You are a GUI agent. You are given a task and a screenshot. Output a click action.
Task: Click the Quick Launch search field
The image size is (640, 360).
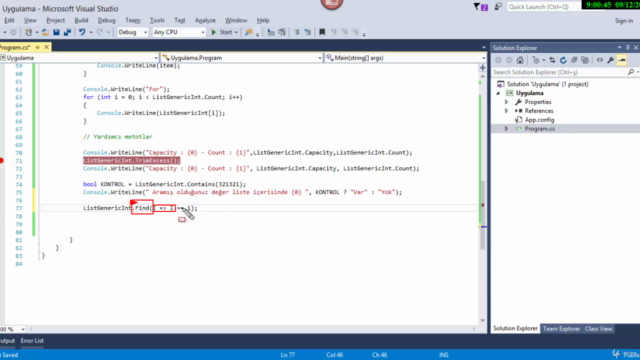coord(543,7)
